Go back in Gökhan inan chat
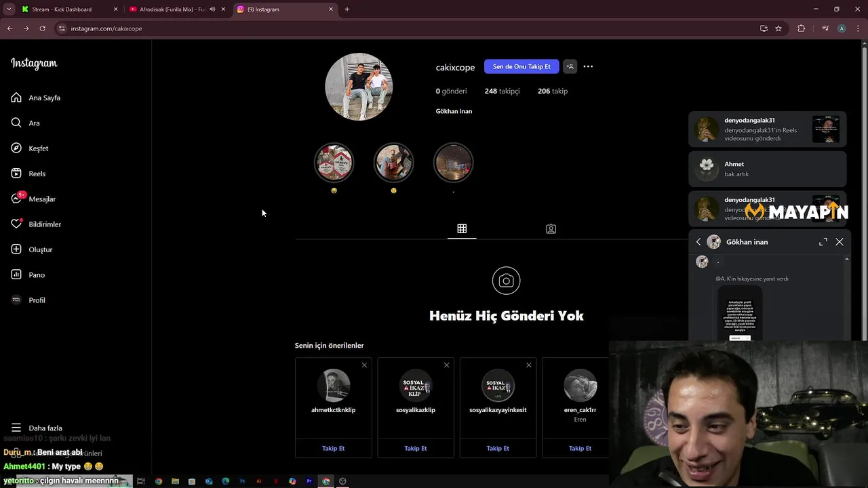The image size is (868, 488). 698,242
